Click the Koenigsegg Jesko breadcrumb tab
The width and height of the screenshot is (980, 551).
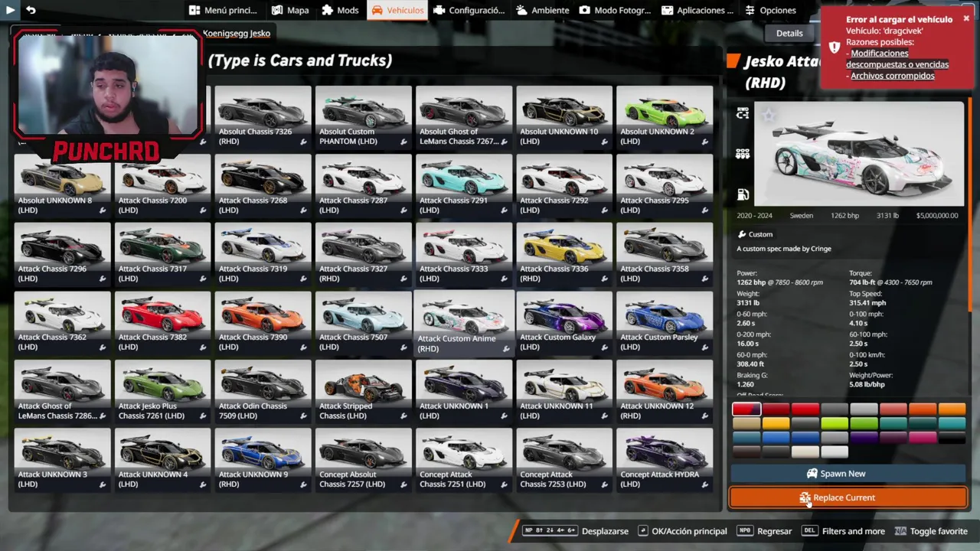coord(237,33)
